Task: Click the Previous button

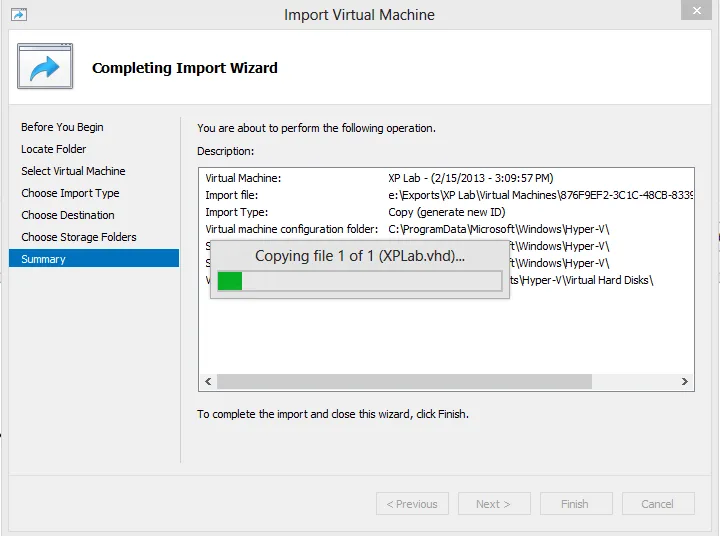Action: [412, 504]
